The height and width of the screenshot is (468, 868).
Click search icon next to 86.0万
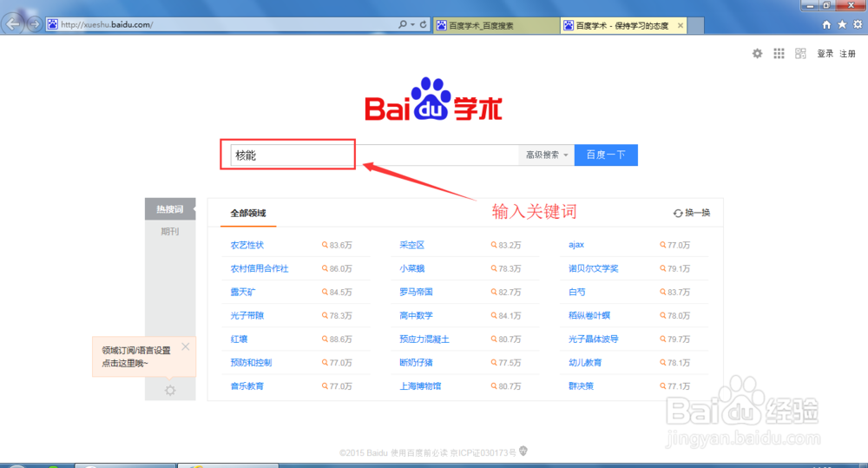pyautogui.click(x=325, y=268)
